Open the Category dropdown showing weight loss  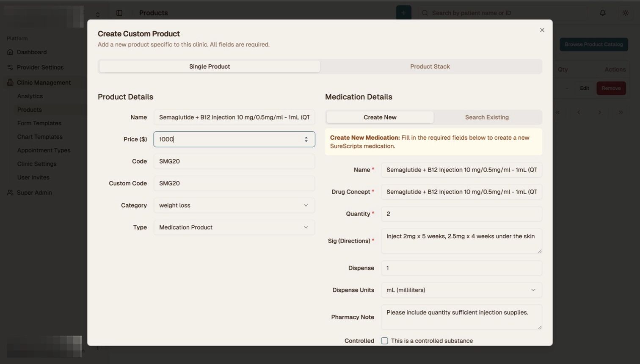234,205
